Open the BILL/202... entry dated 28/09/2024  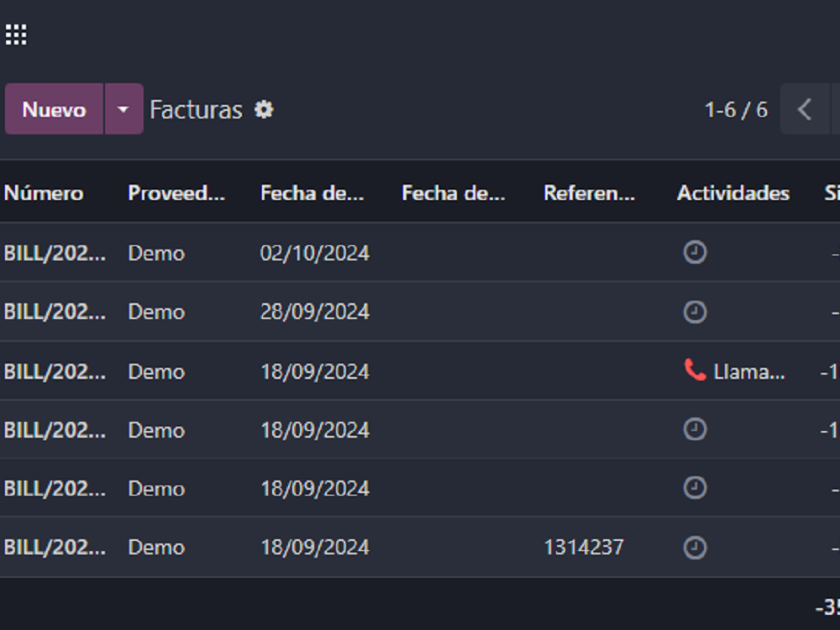tap(55, 312)
